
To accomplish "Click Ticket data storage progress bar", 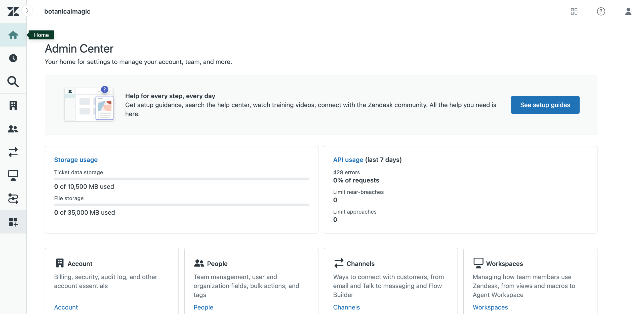I will coord(181,179).
